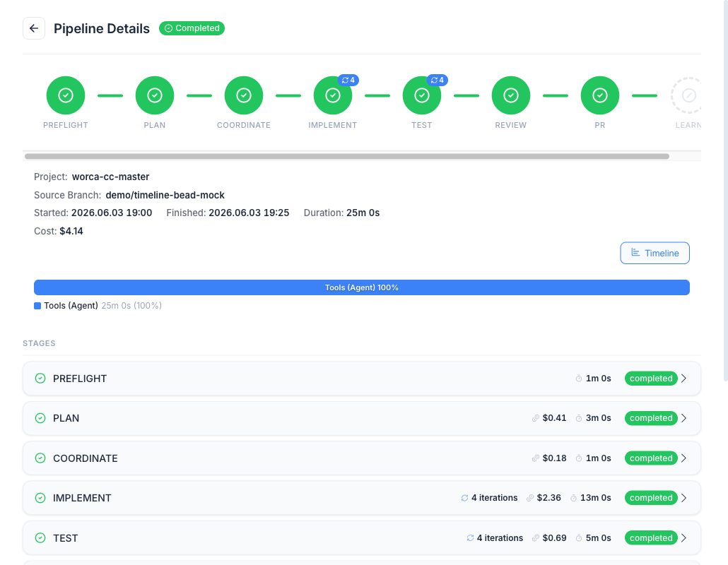Click the PLAN duration 3m 0s
This screenshot has height=565, width=728.
pyautogui.click(x=599, y=418)
